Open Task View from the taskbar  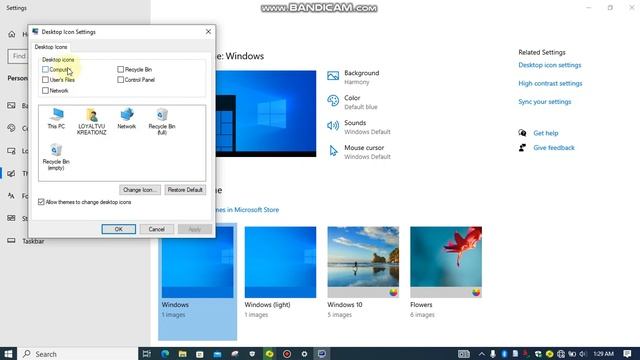point(147,354)
